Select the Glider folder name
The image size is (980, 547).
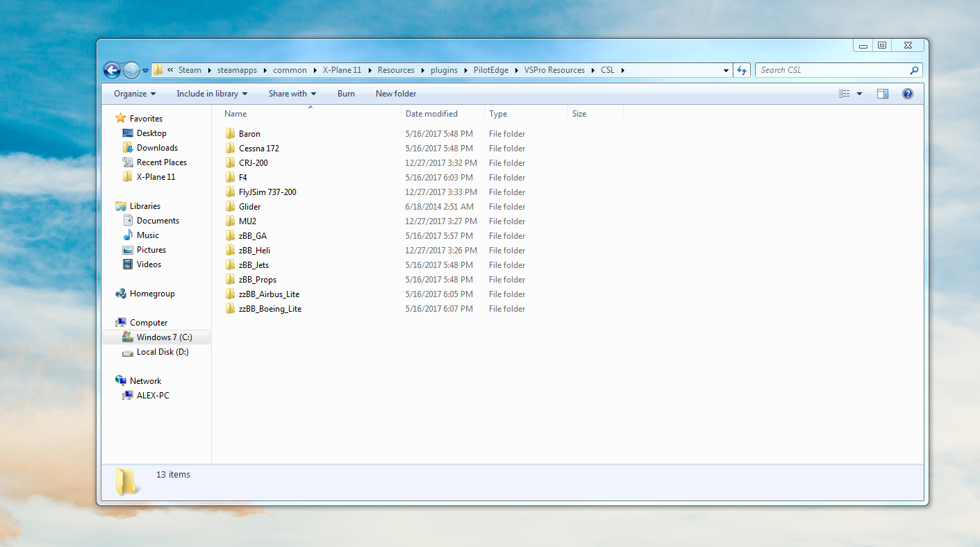[x=250, y=207]
